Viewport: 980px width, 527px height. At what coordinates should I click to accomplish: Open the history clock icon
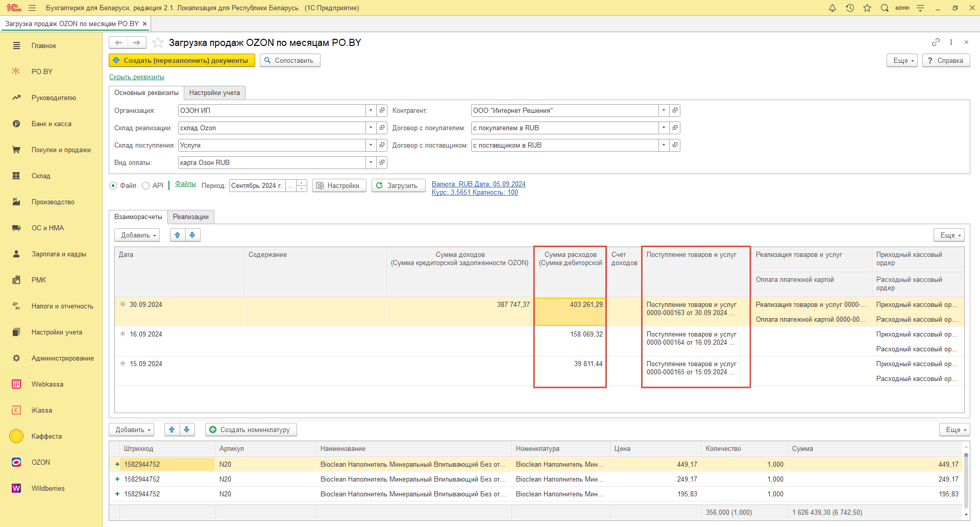click(850, 8)
